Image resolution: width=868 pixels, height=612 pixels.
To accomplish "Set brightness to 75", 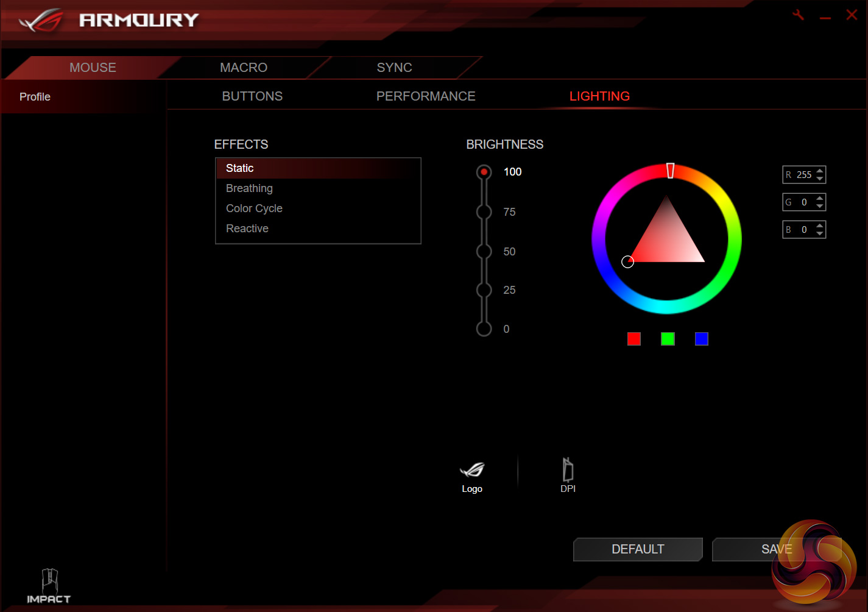I will pos(484,212).
